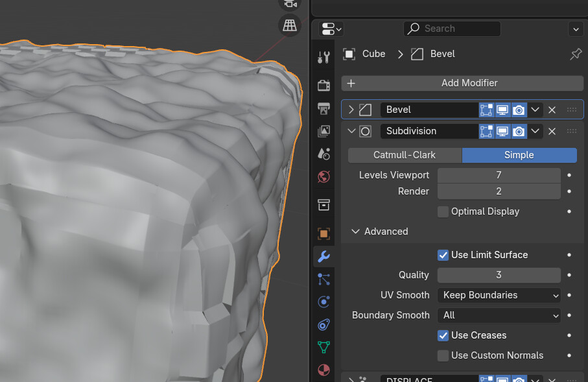Image resolution: width=588 pixels, height=382 pixels.
Task: Click Render levels value field
Action: tap(499, 191)
